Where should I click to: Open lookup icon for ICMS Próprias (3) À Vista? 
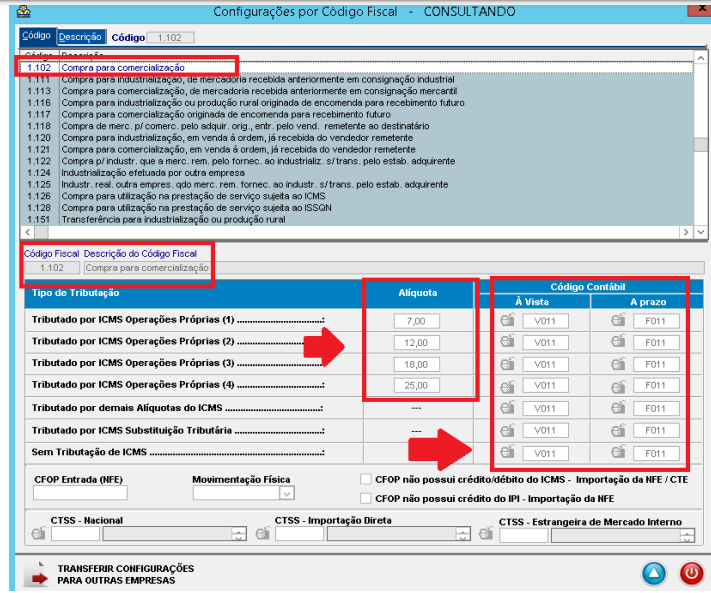tap(507, 364)
